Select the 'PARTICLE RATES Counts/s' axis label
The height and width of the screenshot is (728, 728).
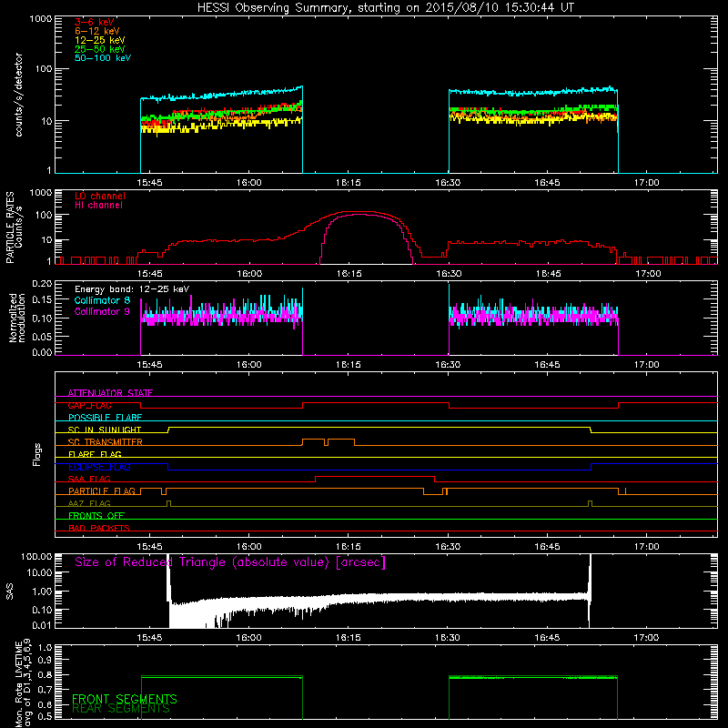click(14, 227)
